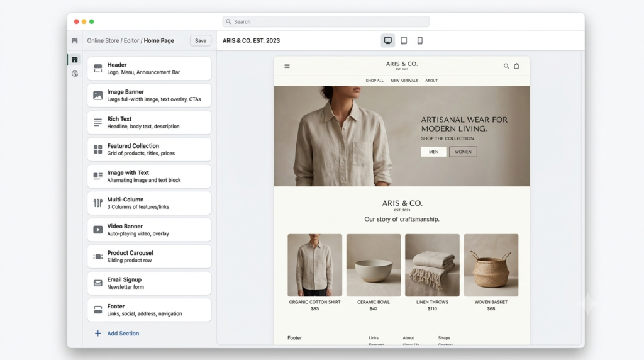Click the Footer section icon
The width and height of the screenshot is (644, 360).
point(97,310)
